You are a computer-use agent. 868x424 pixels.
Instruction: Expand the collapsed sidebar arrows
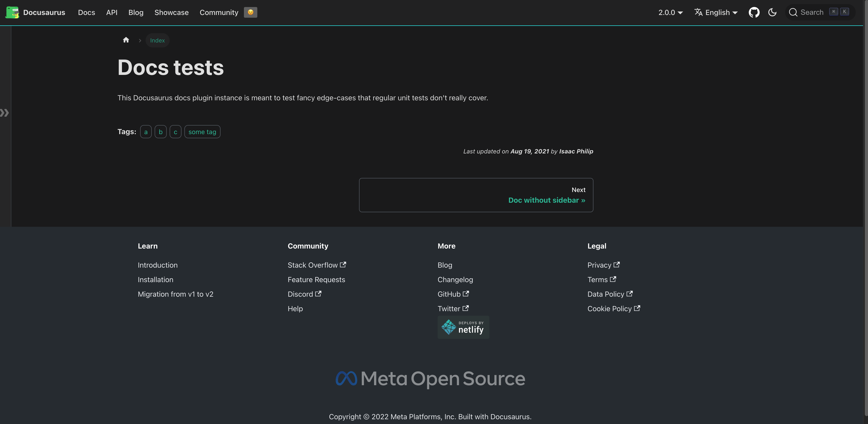(5, 113)
